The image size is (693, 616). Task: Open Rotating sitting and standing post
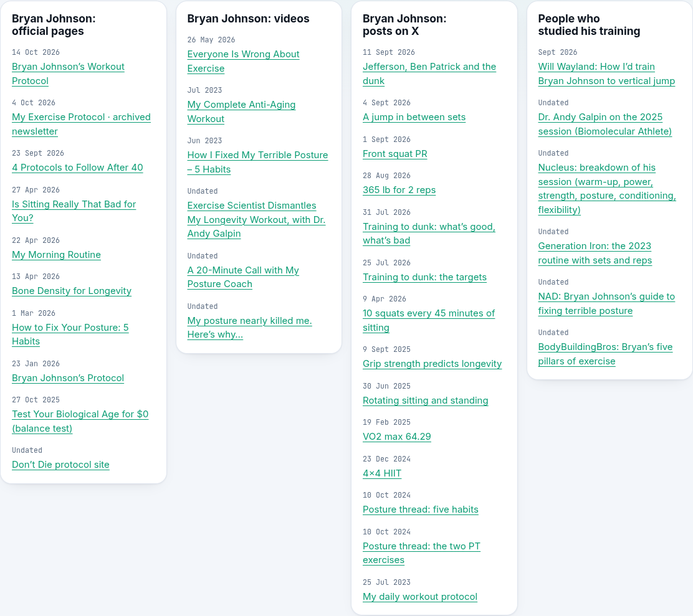pyautogui.click(x=426, y=400)
